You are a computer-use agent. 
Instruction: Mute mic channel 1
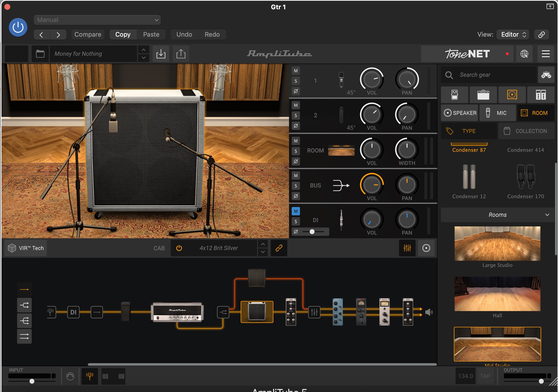[296, 71]
